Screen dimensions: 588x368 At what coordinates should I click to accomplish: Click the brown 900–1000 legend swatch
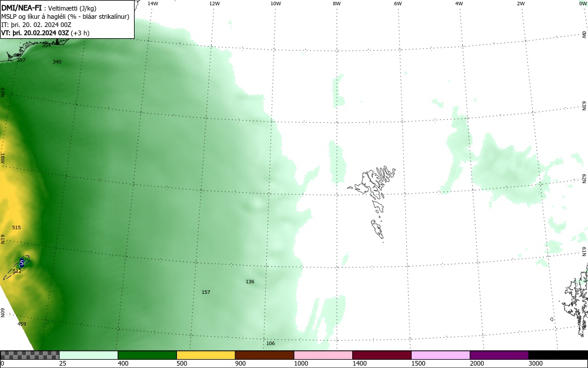[x=265, y=355]
